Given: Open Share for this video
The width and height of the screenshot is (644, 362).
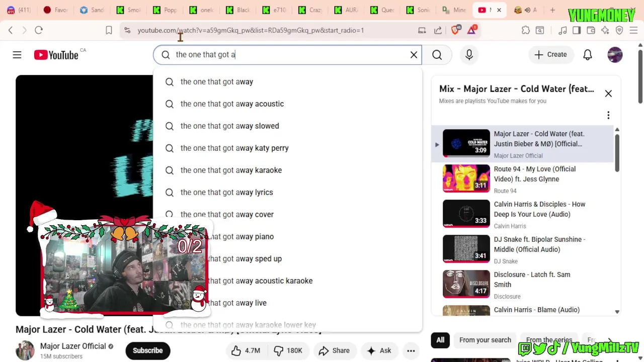Looking at the screenshot, I should [x=334, y=350].
